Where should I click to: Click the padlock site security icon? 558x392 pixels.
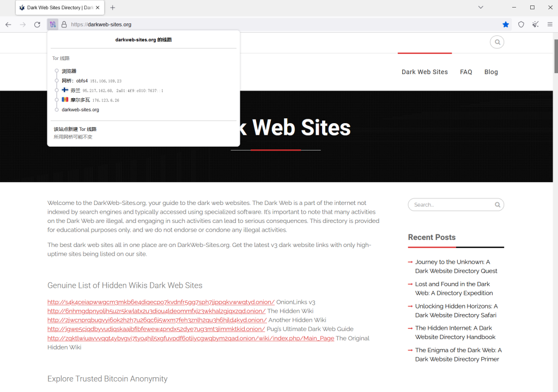[x=64, y=25]
